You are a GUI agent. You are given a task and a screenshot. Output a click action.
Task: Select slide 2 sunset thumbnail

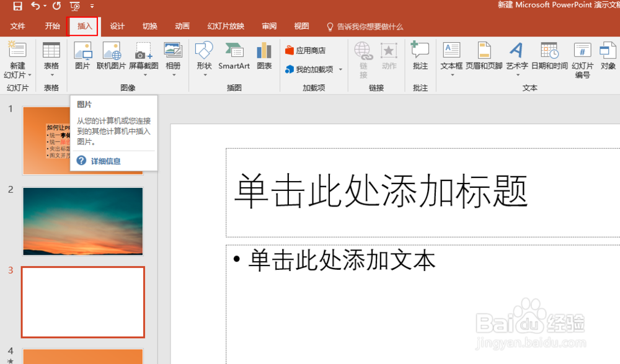[83, 221]
